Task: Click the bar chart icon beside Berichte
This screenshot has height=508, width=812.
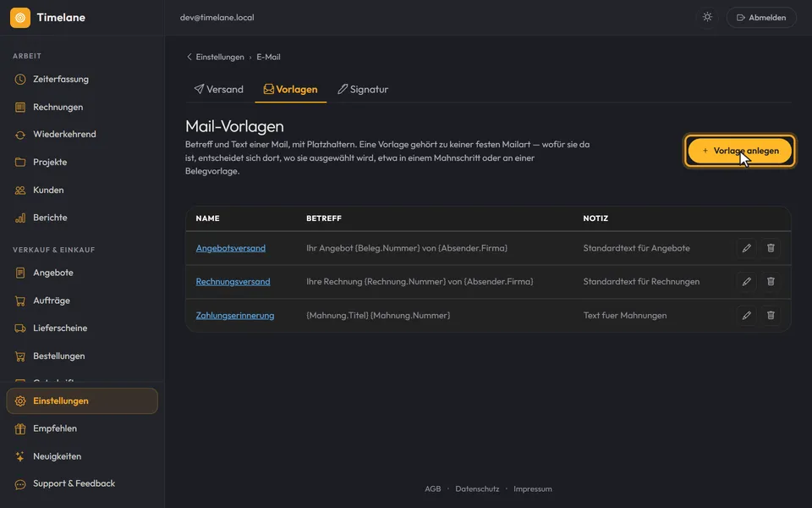Action: click(20, 218)
